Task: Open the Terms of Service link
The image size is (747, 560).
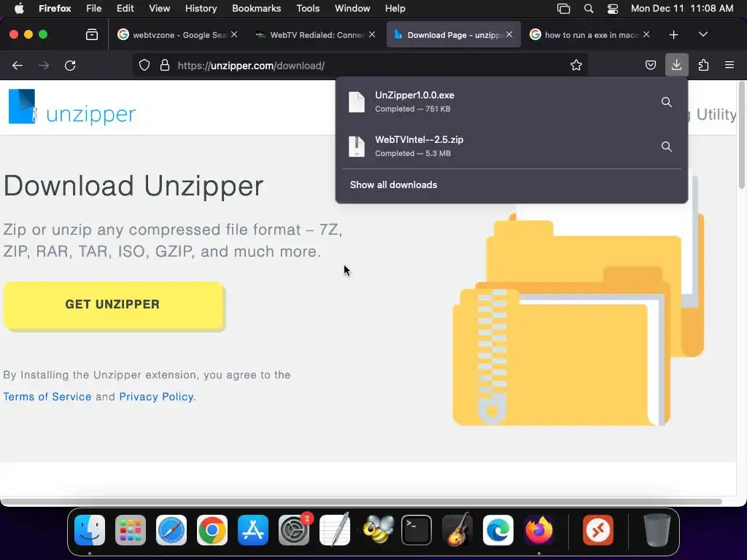Action: (47, 397)
